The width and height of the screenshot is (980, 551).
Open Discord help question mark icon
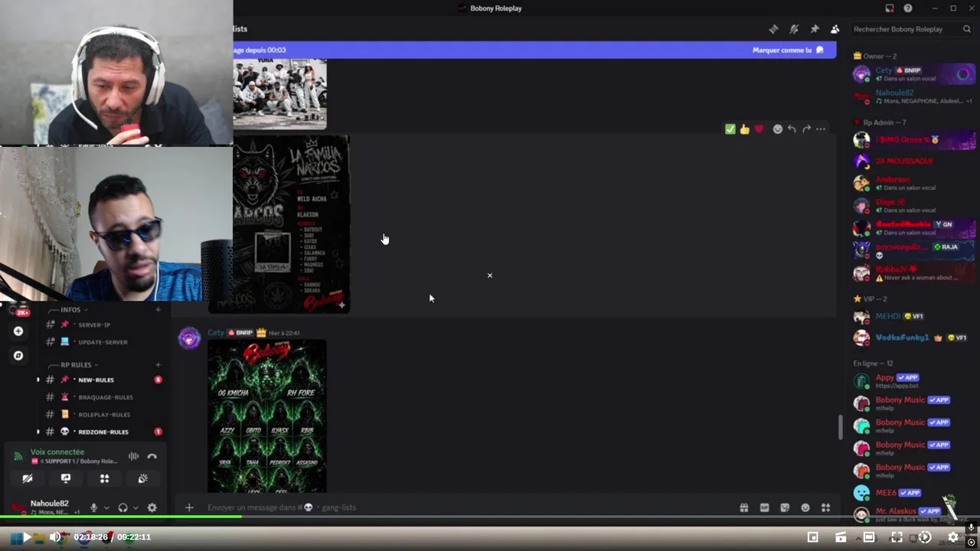click(908, 8)
